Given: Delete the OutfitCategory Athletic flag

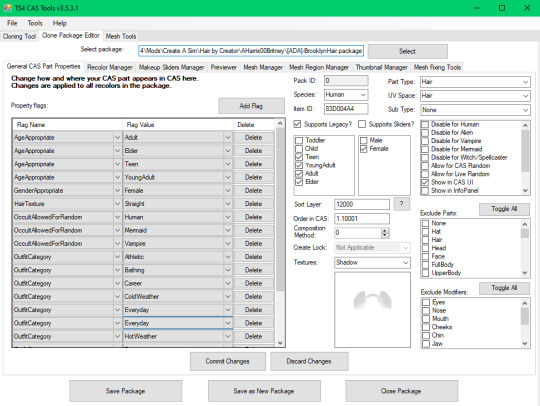Looking at the screenshot, I should 254,257.
